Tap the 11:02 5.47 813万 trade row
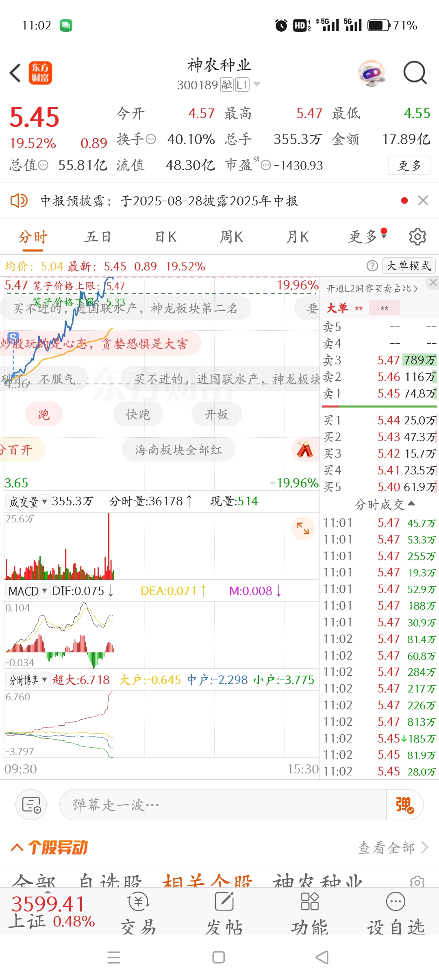The image size is (439, 980). [x=380, y=722]
